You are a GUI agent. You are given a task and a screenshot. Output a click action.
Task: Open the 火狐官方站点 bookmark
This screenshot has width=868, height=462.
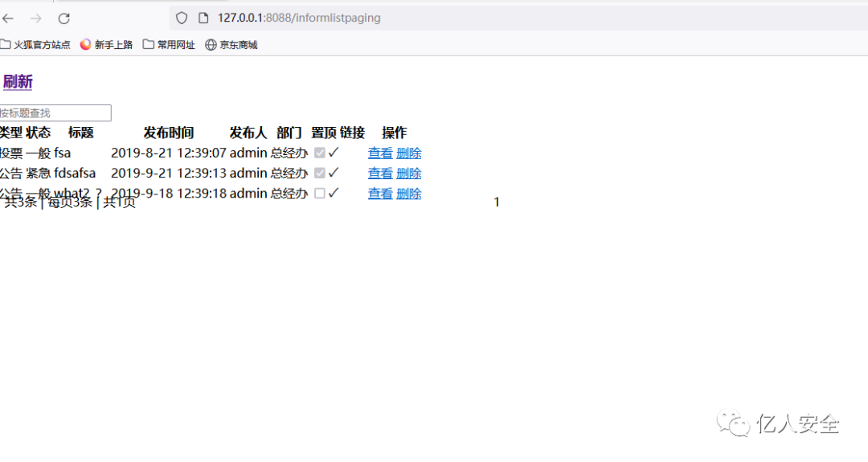tap(35, 45)
